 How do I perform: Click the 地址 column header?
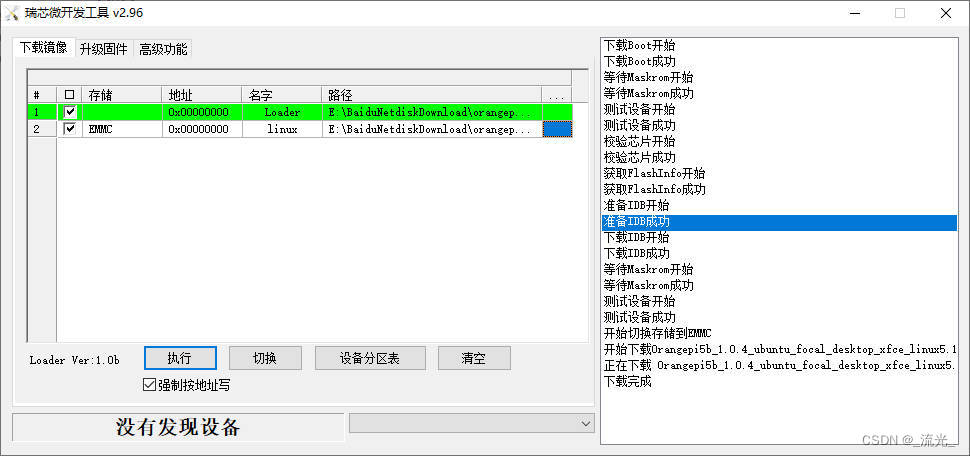[202, 95]
